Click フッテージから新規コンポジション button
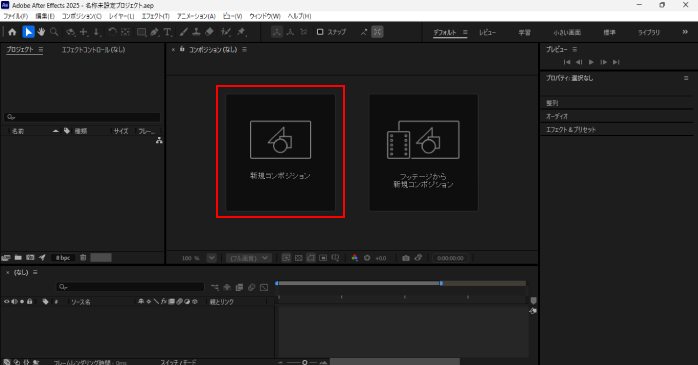 point(423,152)
